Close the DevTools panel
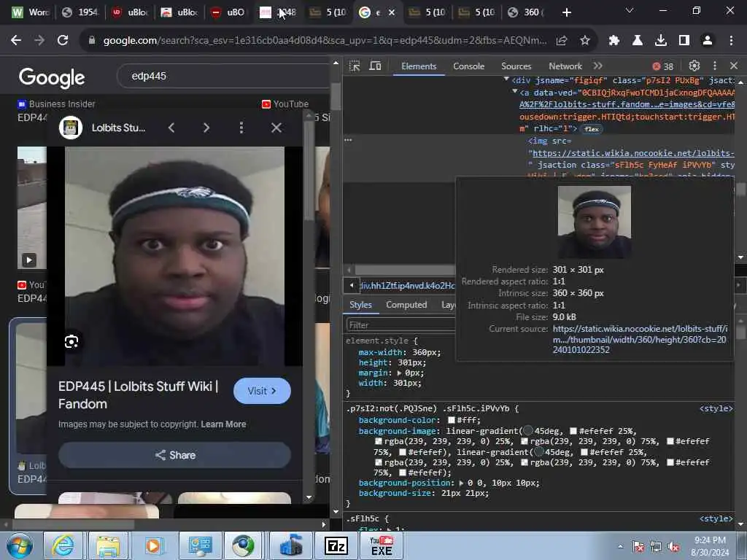The width and height of the screenshot is (747, 560). click(x=734, y=66)
